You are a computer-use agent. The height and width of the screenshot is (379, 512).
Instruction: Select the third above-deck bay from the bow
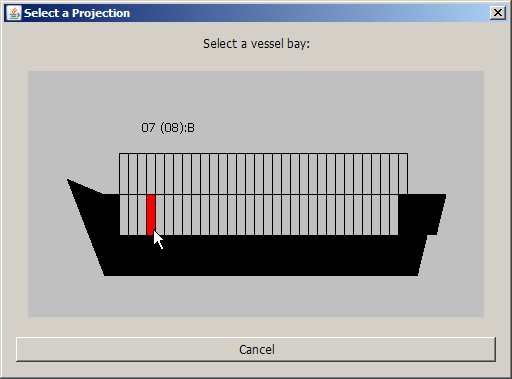(x=142, y=174)
